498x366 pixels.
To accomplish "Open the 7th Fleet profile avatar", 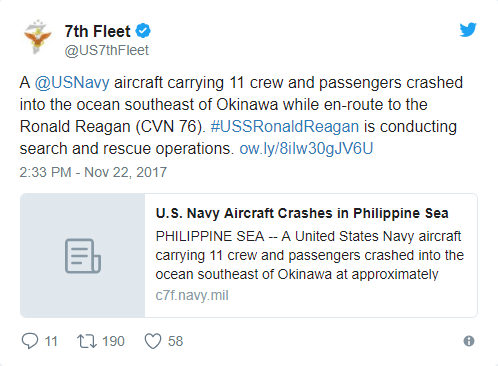I will pyautogui.click(x=38, y=37).
